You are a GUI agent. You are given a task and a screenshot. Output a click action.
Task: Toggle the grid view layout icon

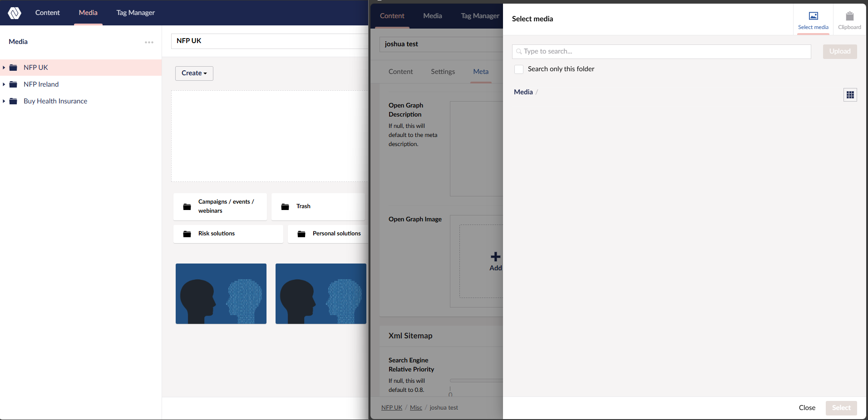(850, 95)
